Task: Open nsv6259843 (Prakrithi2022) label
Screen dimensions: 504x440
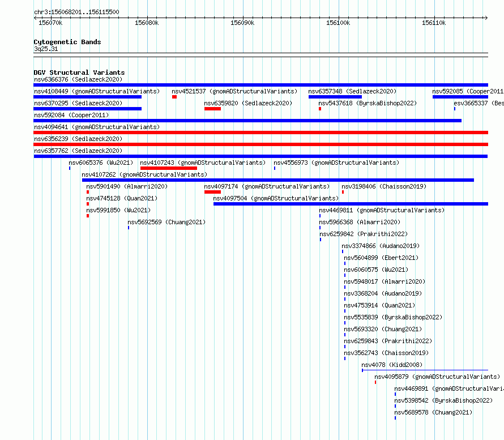Action: [388, 341]
